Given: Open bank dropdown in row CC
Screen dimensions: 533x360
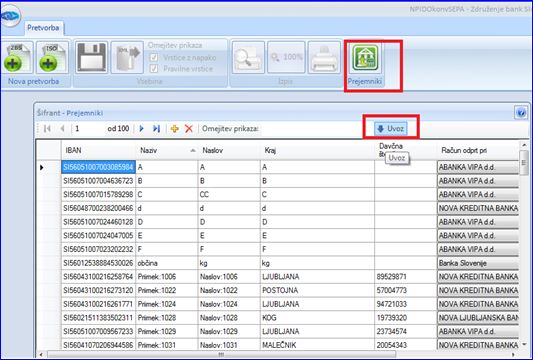Looking at the screenshot, I should pos(478,194).
